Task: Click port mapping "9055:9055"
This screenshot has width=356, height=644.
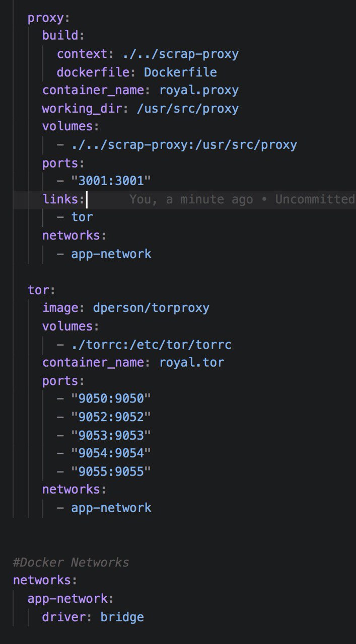Action: [111, 471]
